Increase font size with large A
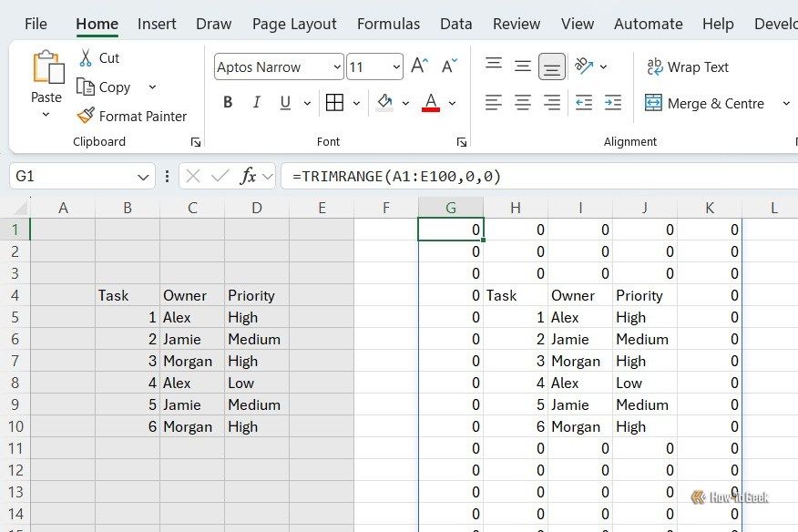Image resolution: width=798 pixels, height=532 pixels. [419, 66]
